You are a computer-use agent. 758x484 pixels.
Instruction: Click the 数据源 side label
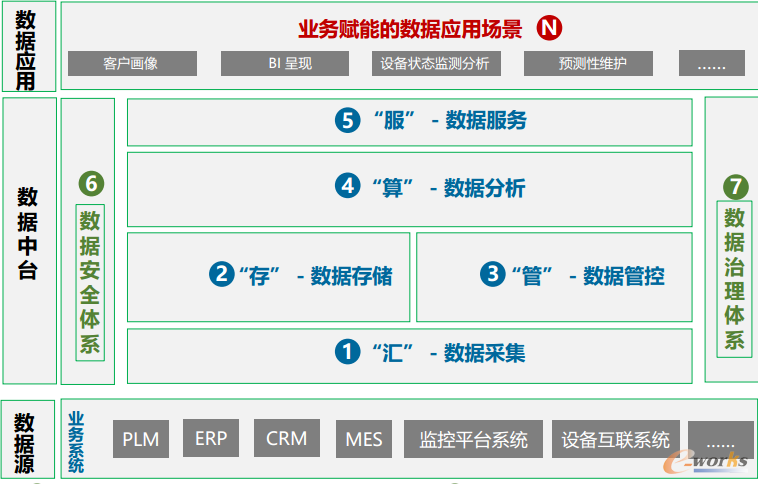coord(24,442)
